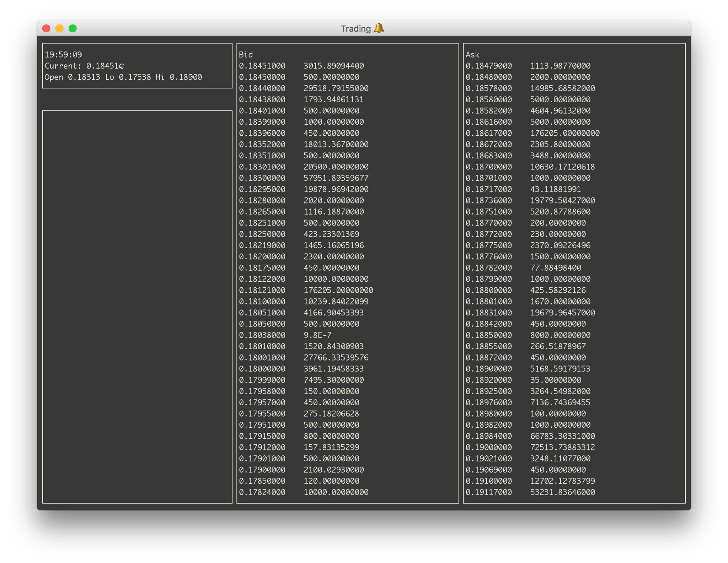The height and width of the screenshot is (563, 728).
Task: Select bid volume 27766.33539576
Action: pos(336,358)
